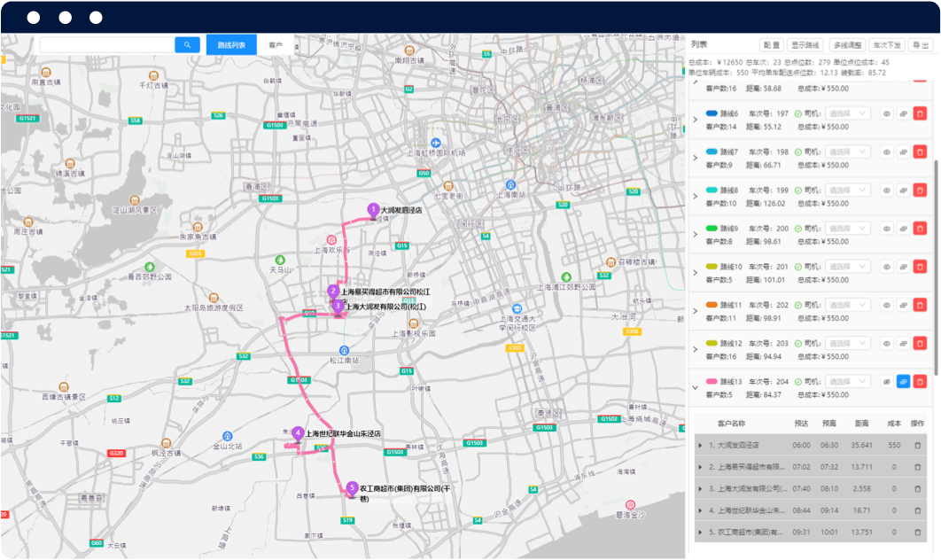Click the blue search magnifier button
941x560 pixels.
pyautogui.click(x=187, y=45)
